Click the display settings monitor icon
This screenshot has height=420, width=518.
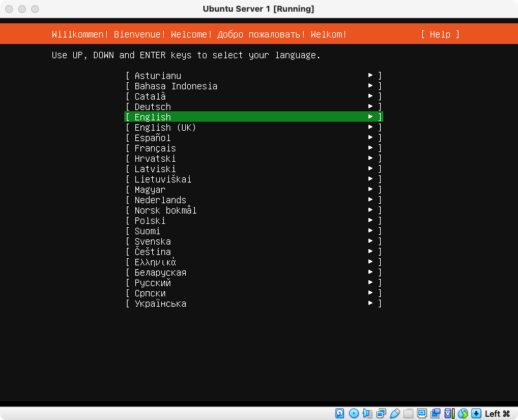coord(422,414)
